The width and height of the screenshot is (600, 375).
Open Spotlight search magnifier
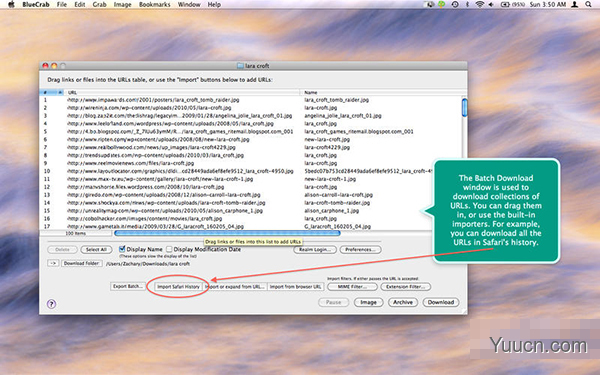click(x=588, y=5)
